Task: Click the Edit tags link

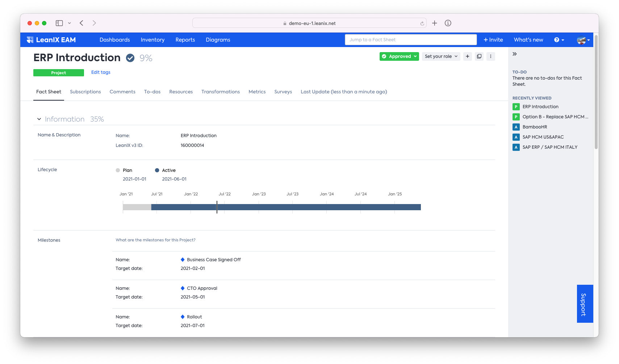Action: tap(101, 72)
